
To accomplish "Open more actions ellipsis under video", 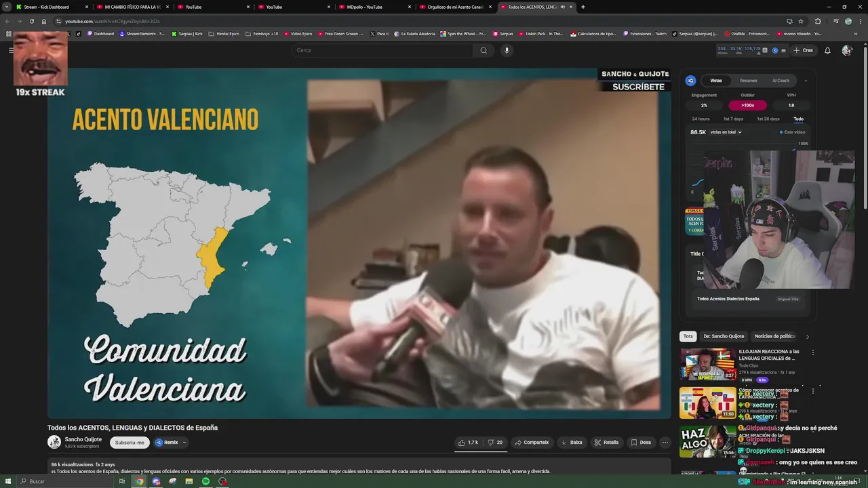I will (665, 443).
